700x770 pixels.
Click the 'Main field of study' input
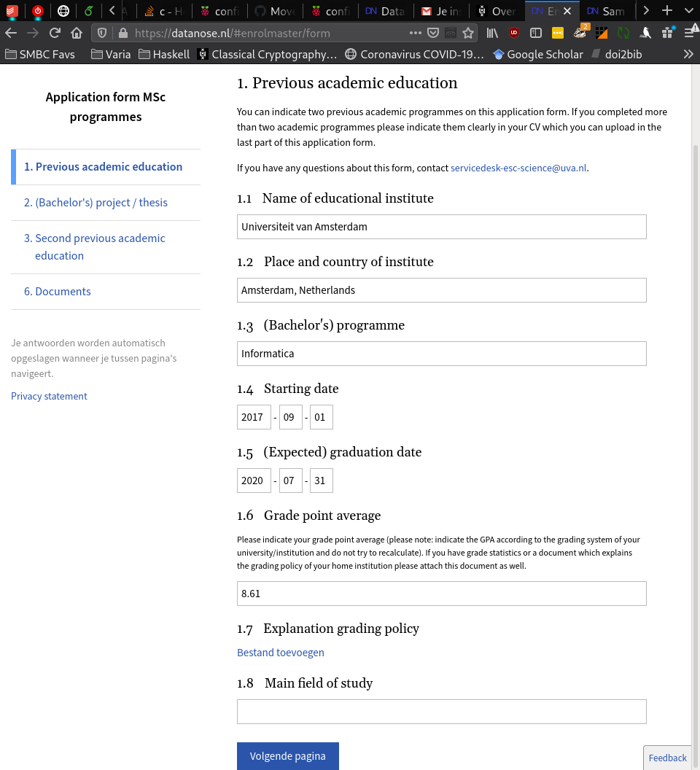pyautogui.click(x=442, y=712)
